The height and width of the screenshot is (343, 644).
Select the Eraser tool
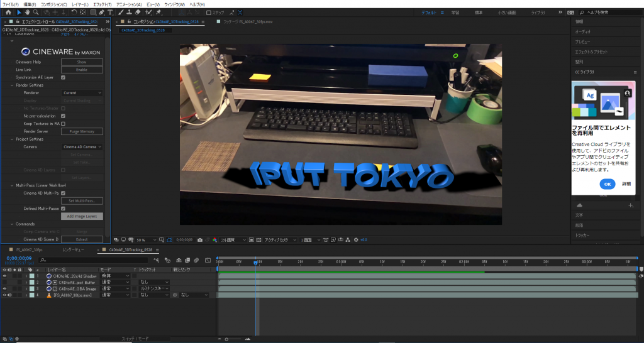tap(138, 12)
